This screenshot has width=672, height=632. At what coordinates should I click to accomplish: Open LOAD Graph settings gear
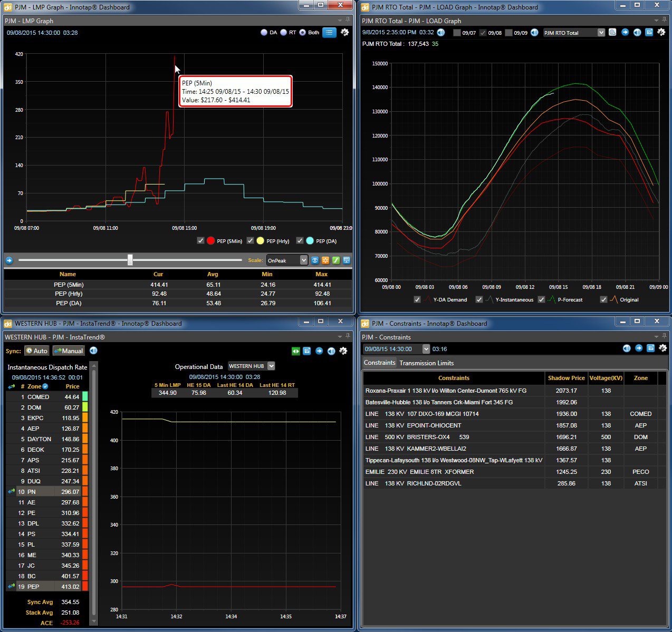pyautogui.click(x=661, y=33)
